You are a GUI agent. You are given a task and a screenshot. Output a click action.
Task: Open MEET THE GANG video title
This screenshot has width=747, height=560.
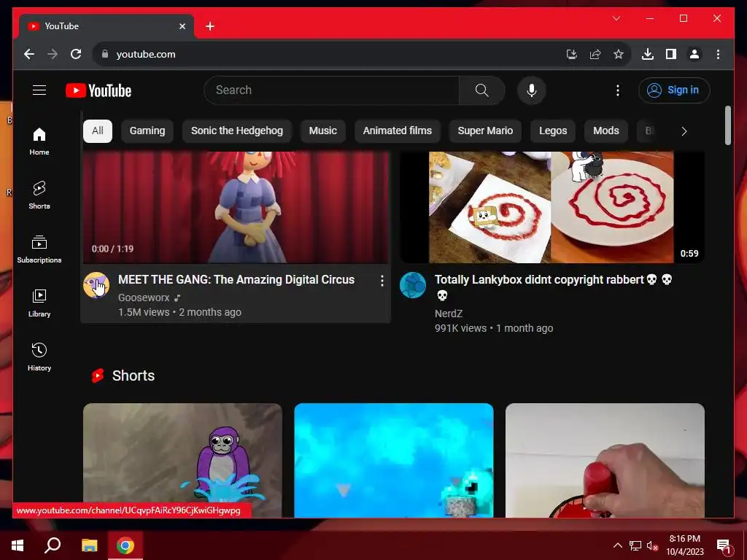pos(236,279)
